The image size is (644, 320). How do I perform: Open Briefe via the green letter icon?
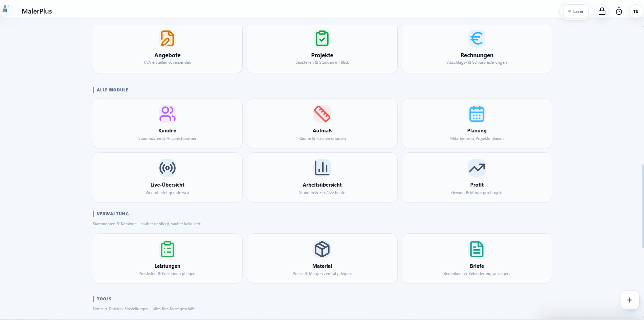click(476, 249)
